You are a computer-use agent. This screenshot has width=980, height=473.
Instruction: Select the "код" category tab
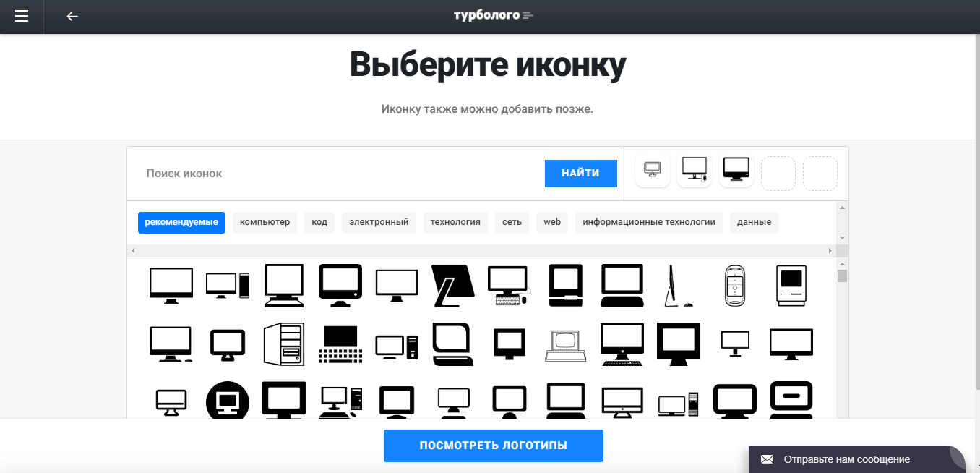(319, 222)
